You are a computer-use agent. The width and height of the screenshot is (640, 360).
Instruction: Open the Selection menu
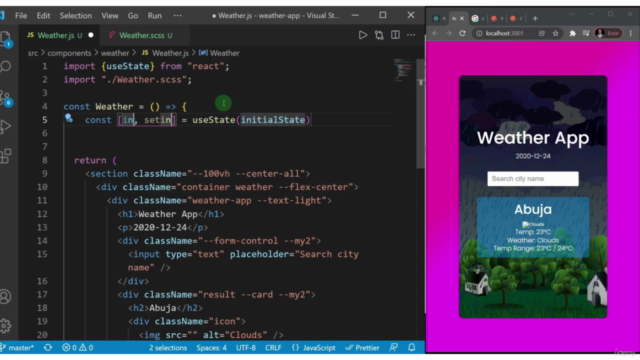coord(76,16)
